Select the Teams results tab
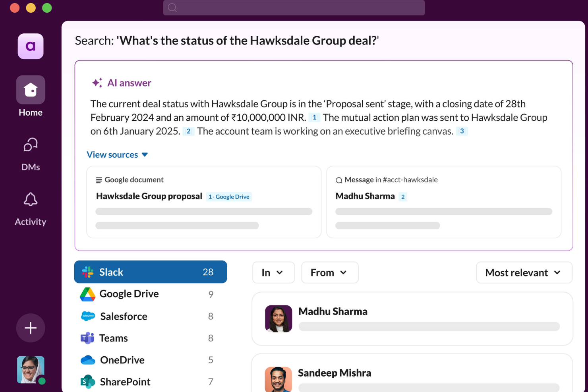The image size is (588, 392). 151,338
